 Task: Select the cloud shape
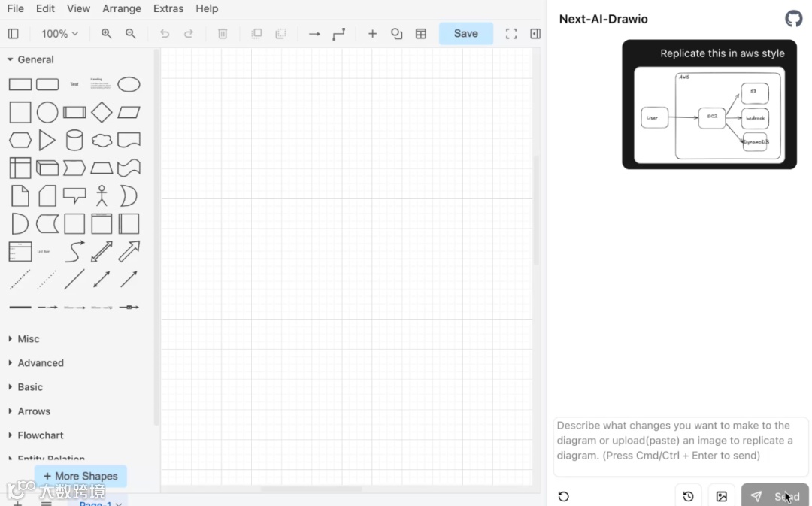tap(101, 141)
